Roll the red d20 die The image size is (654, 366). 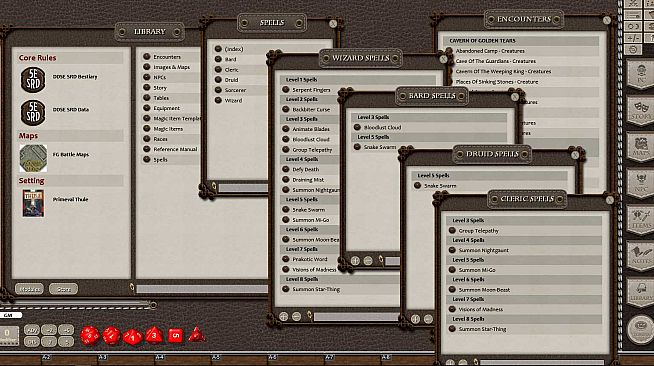click(90, 336)
